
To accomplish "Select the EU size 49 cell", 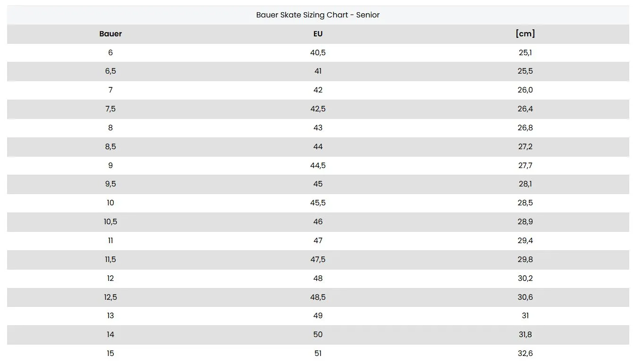I will 318,316.
